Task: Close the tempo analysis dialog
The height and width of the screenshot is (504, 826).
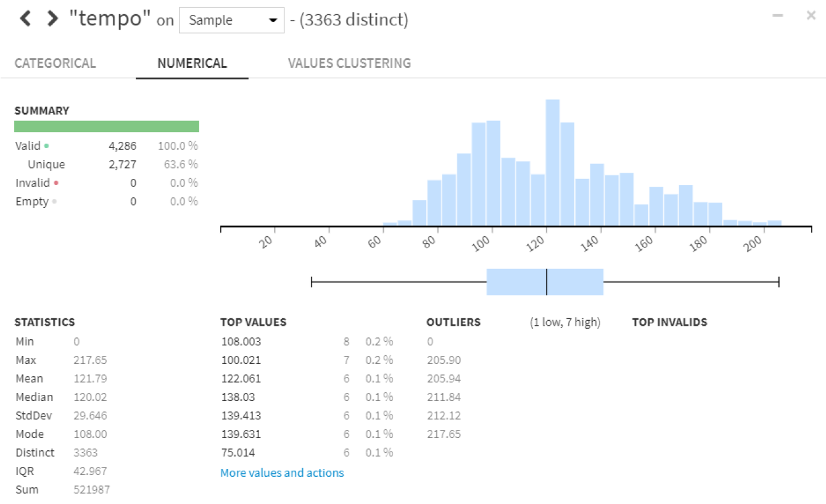Action: click(x=811, y=15)
